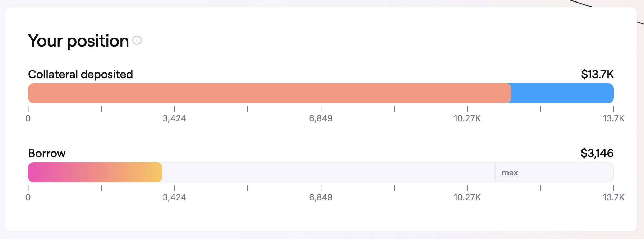
Task: Click the 3,424 tick under the collateral bar
Action: pos(174,118)
